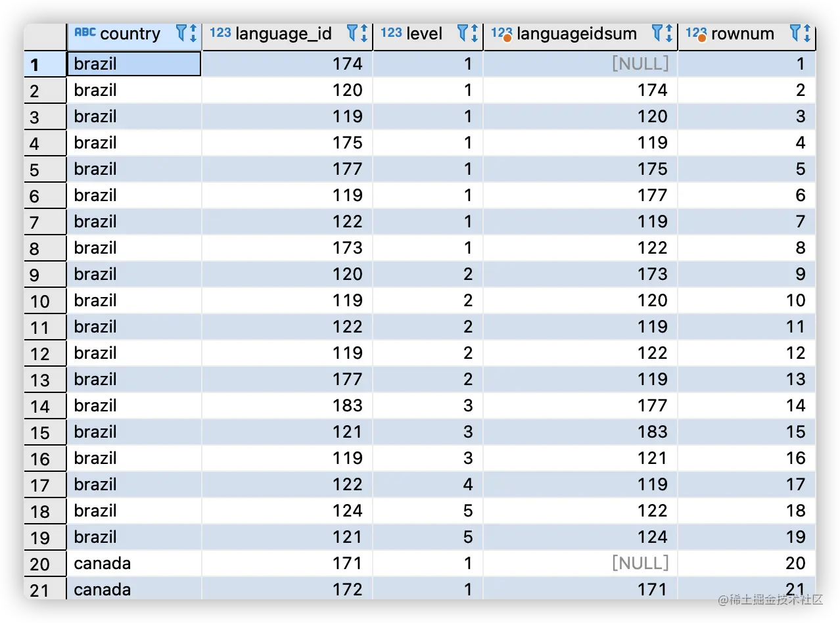Click language_id 171 in row 20
Viewport: 840px width, 623px height.
[x=287, y=563]
